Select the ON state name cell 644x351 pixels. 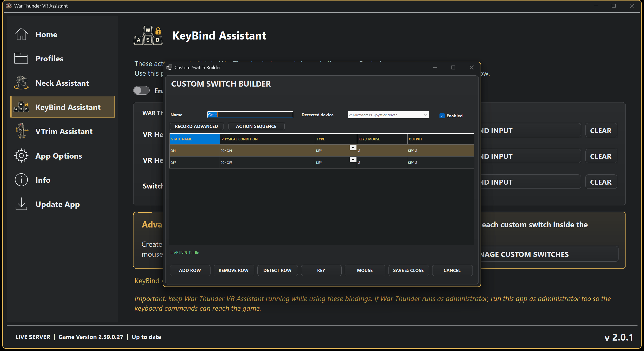pyautogui.click(x=195, y=151)
